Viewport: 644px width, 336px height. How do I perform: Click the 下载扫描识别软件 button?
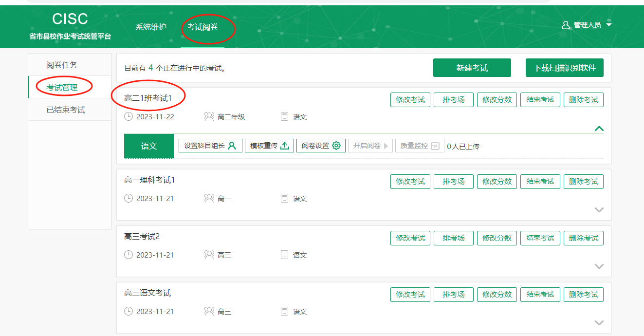coord(564,68)
